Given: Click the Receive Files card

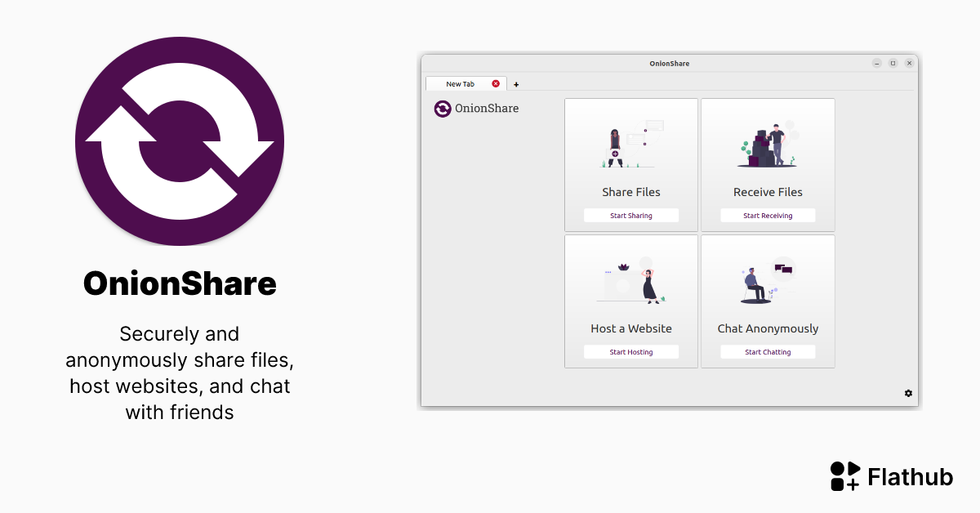Looking at the screenshot, I should click(768, 163).
